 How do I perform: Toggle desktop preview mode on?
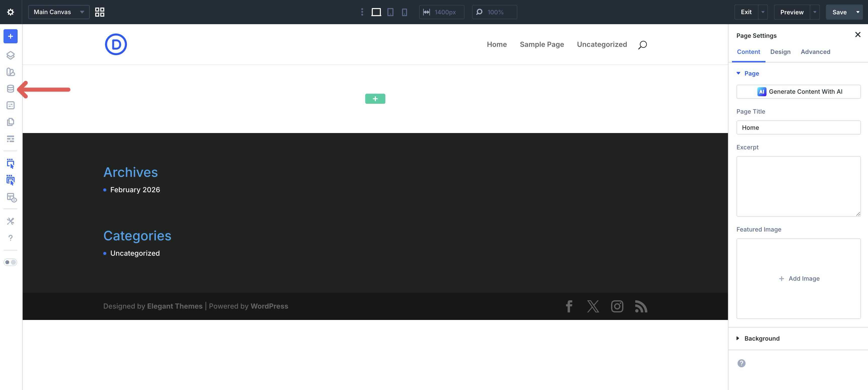click(x=376, y=12)
